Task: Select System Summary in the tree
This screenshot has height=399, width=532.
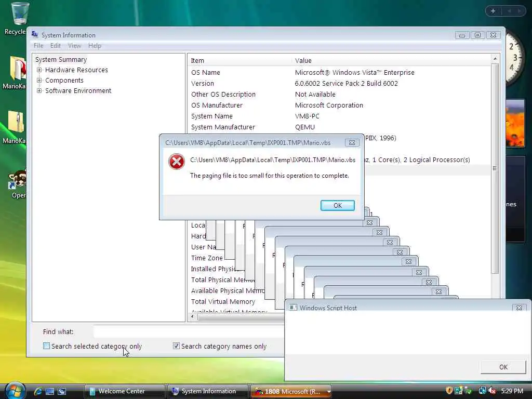Action: pos(61,59)
